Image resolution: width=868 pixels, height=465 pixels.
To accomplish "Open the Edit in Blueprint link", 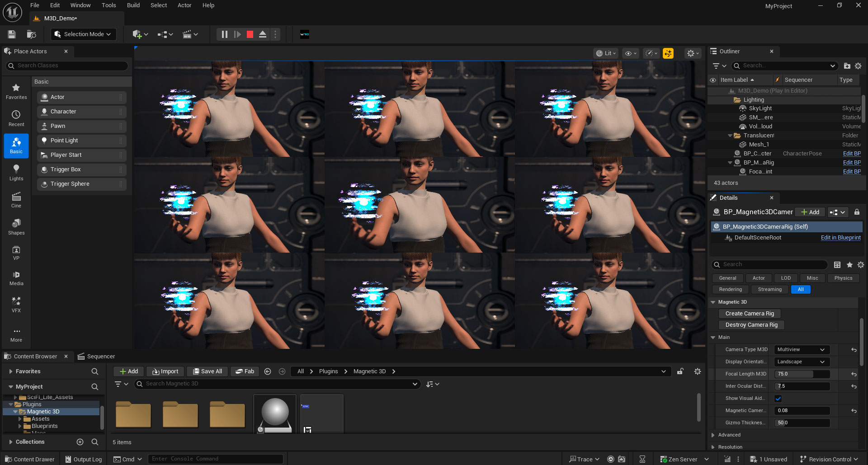I will pyautogui.click(x=840, y=238).
